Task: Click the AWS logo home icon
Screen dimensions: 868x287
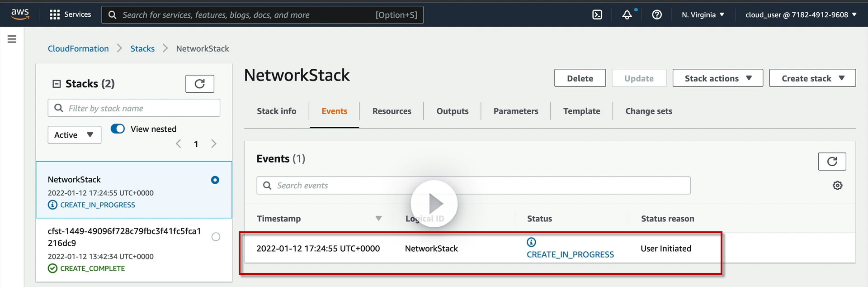Action: click(x=20, y=14)
